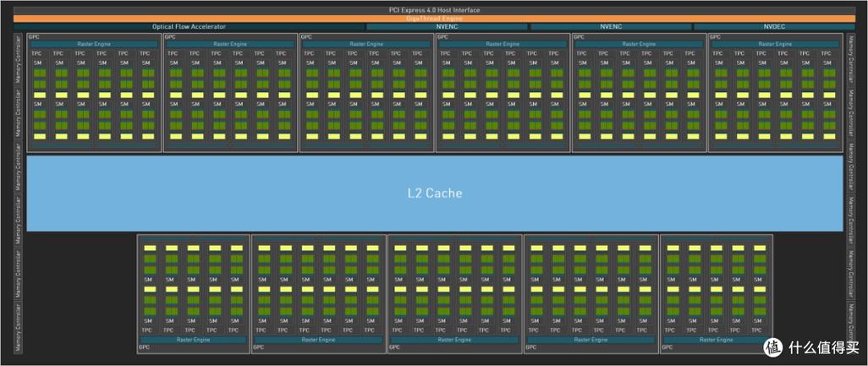Click the leftmost NVENC block
The height and width of the screenshot is (366, 868).
tap(446, 27)
